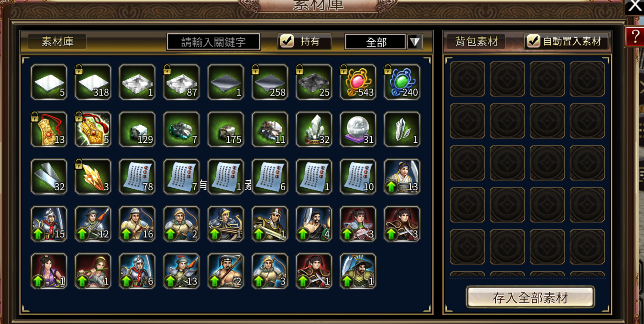Open the 背包素材 tab

click(476, 42)
